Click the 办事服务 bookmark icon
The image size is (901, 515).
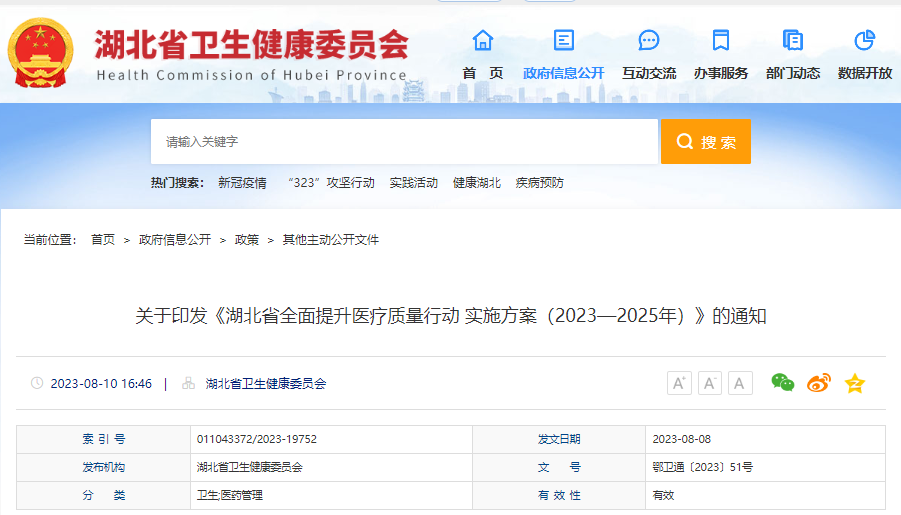[x=720, y=41]
